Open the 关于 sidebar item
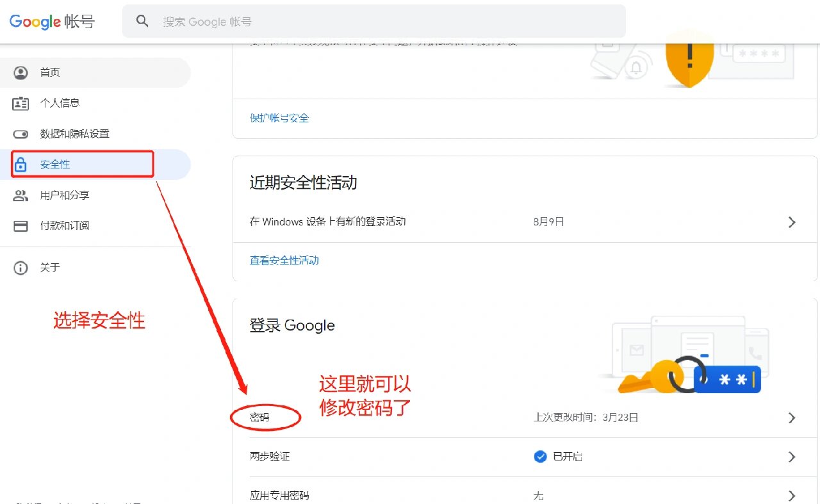 (x=95, y=268)
